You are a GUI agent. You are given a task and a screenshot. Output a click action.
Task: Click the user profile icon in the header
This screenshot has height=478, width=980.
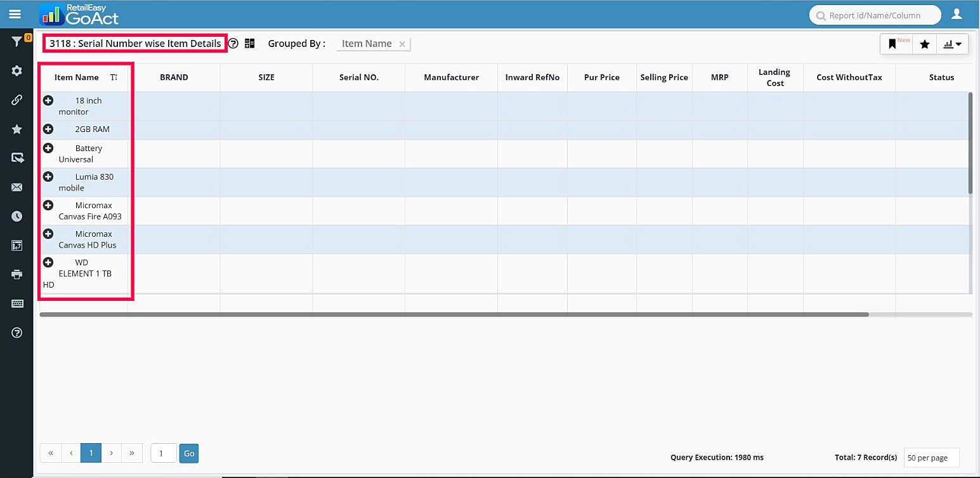pos(957,14)
